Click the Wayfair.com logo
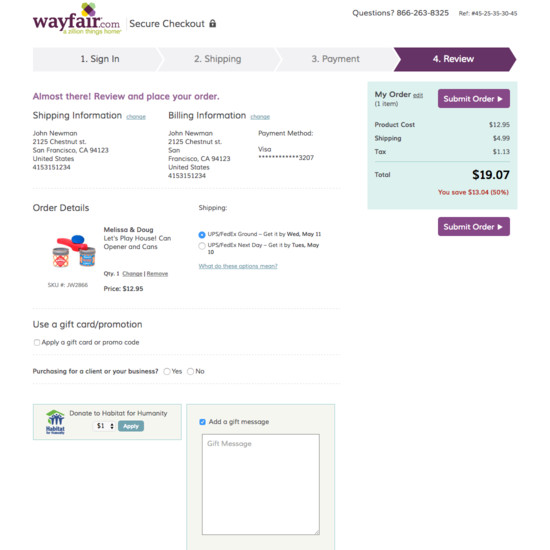The width and height of the screenshot is (550, 550). click(77, 19)
